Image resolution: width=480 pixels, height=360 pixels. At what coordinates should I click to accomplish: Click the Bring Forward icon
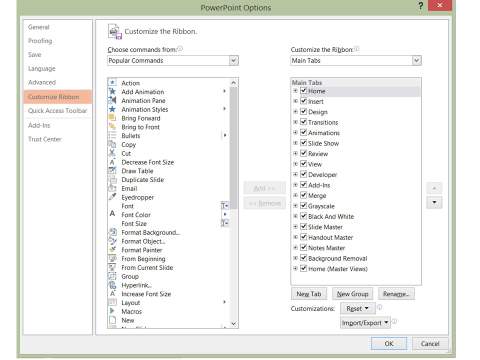112,118
